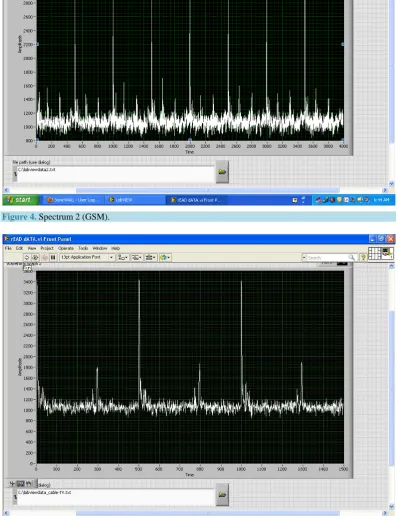Click the Run arrow toolbar button
Image resolution: width=398 pixels, height=516 pixels.
(x=27, y=257)
